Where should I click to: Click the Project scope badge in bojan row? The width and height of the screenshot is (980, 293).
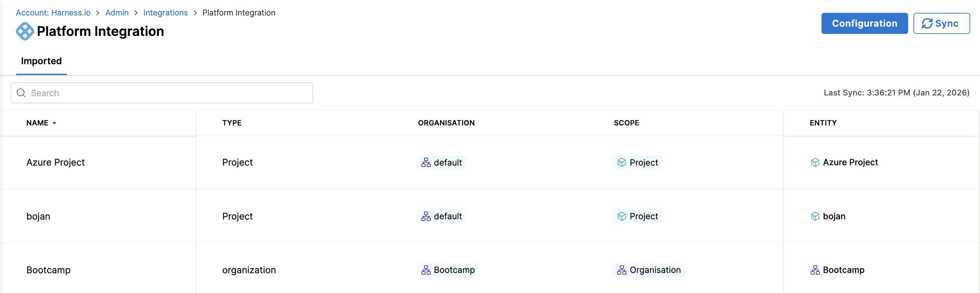[638, 216]
